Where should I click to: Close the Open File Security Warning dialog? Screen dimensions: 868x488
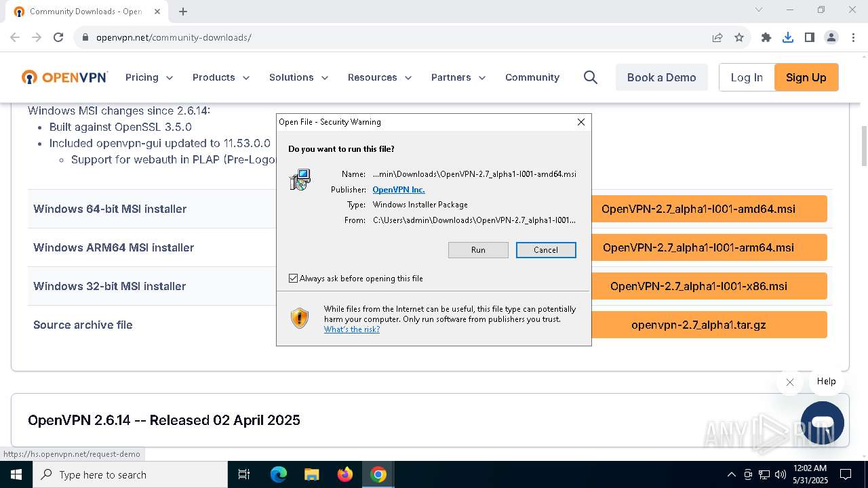pyautogui.click(x=581, y=122)
